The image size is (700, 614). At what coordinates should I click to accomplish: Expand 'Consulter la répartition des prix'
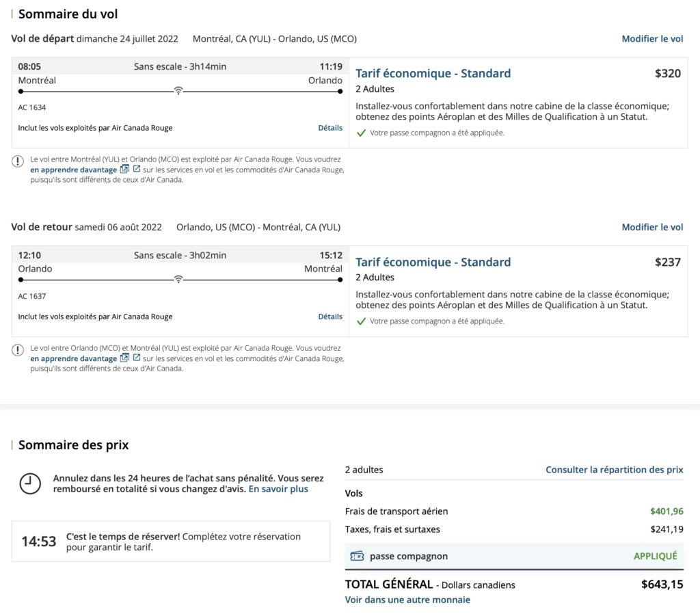point(614,470)
